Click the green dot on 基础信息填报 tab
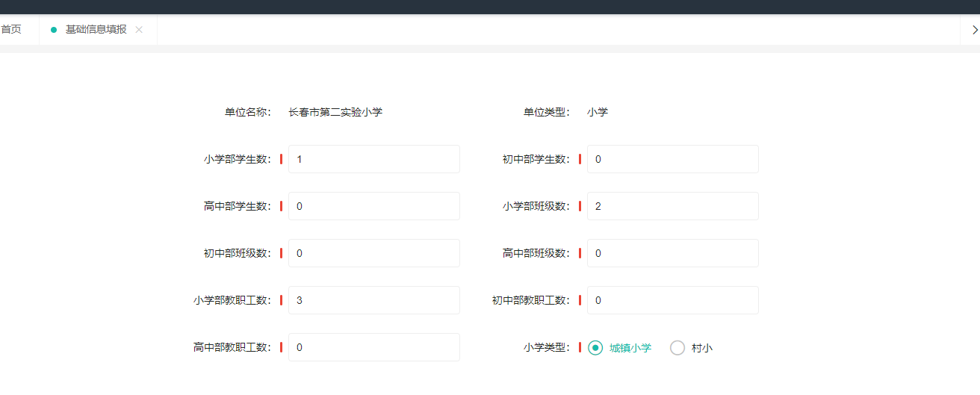The width and height of the screenshot is (980, 395). tap(54, 30)
